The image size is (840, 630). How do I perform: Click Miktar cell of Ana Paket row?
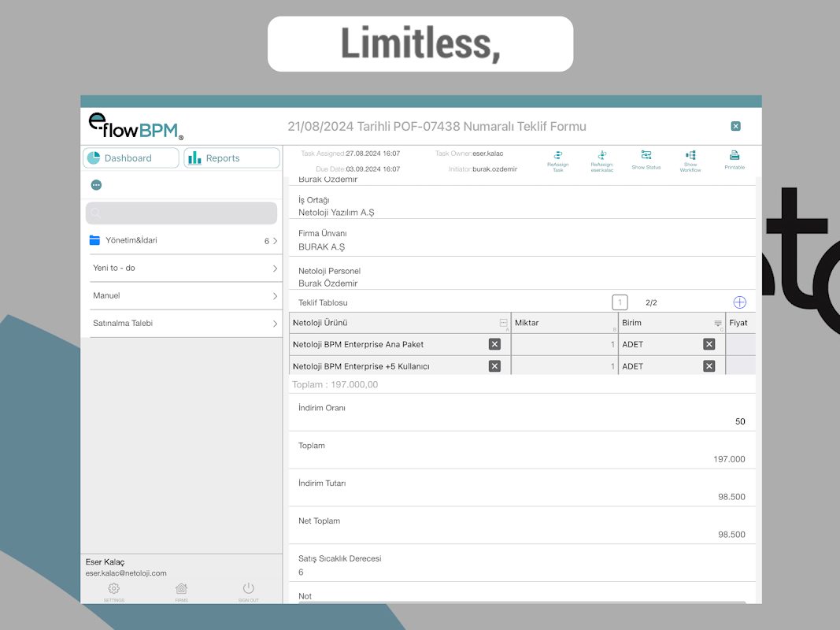[564, 344]
